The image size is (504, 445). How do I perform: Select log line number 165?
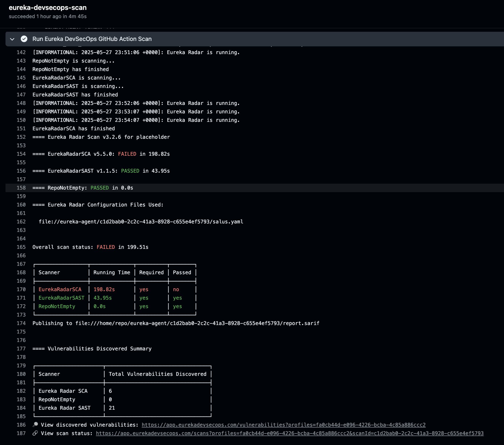tap(21, 247)
